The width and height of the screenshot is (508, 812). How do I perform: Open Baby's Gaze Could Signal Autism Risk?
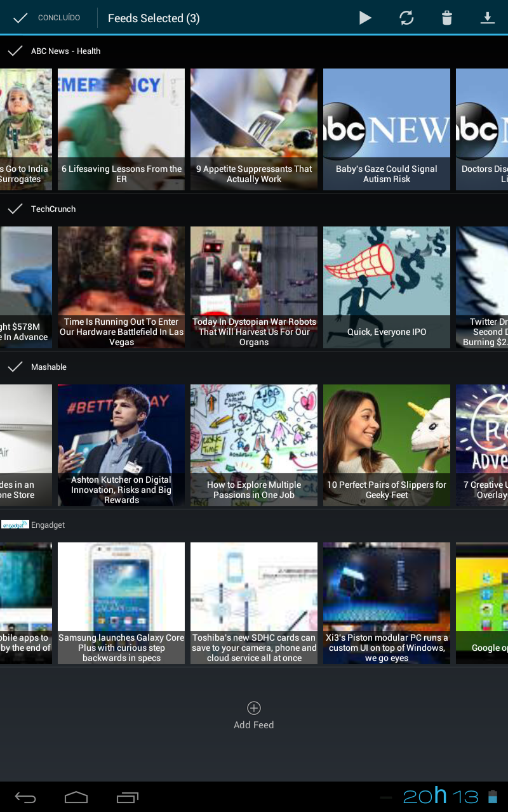pyautogui.click(x=387, y=129)
